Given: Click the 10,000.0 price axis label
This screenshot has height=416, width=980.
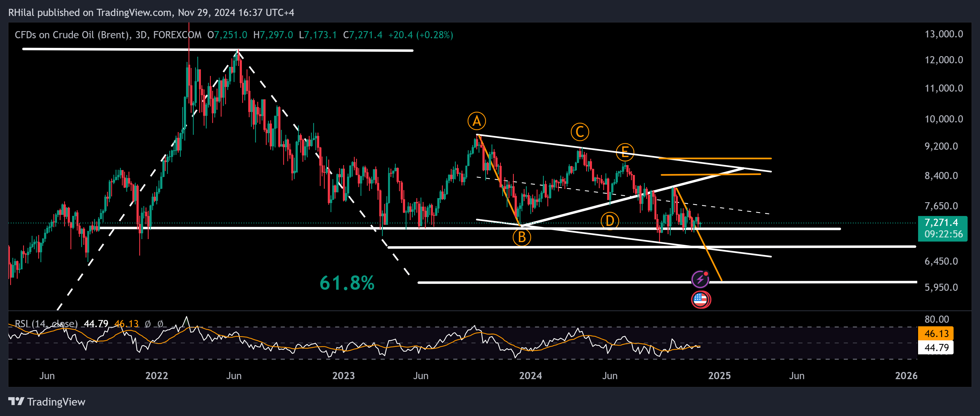Looking at the screenshot, I should 944,119.
